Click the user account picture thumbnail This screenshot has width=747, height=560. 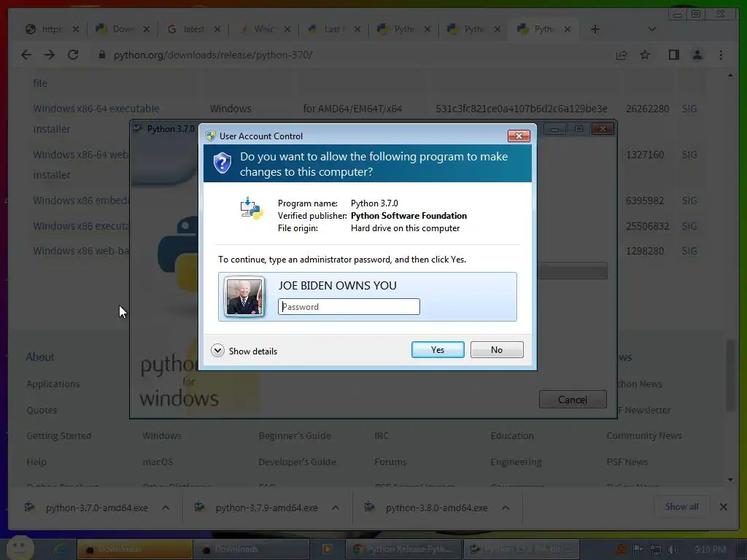[244, 297]
